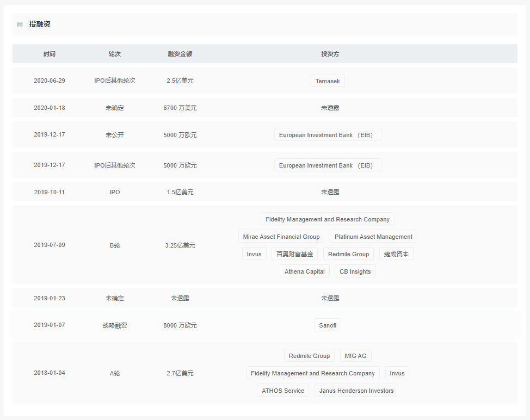The height and width of the screenshot is (420, 530).
Task: Open Fidelity Management tag in the B轮 row
Action: [327, 219]
